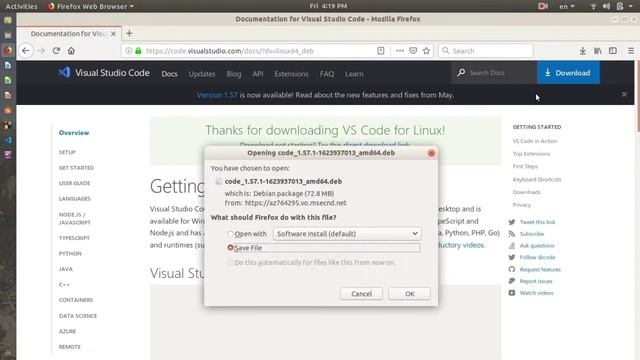The width and height of the screenshot is (640, 360).
Task: Open LANGUAGES docs section
Action: (x=75, y=199)
